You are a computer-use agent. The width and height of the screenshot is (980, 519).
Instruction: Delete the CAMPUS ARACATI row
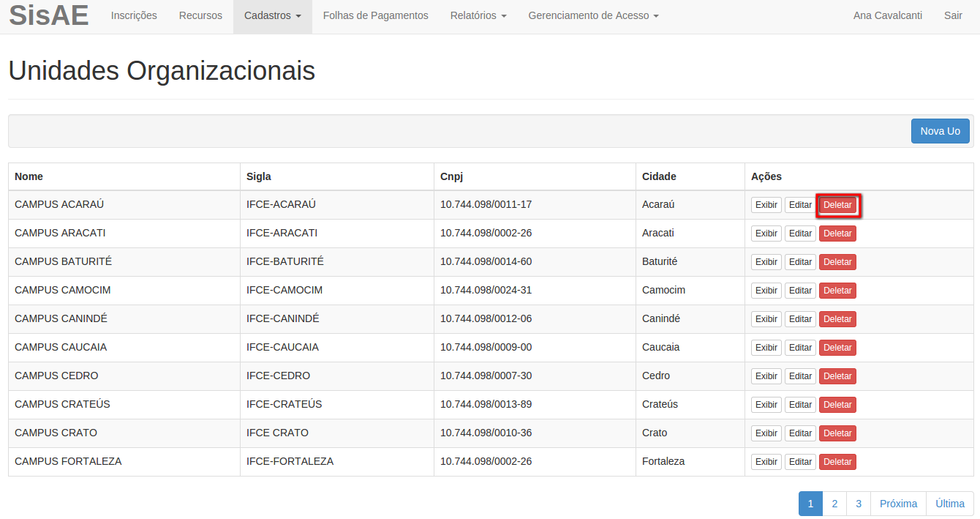point(837,234)
